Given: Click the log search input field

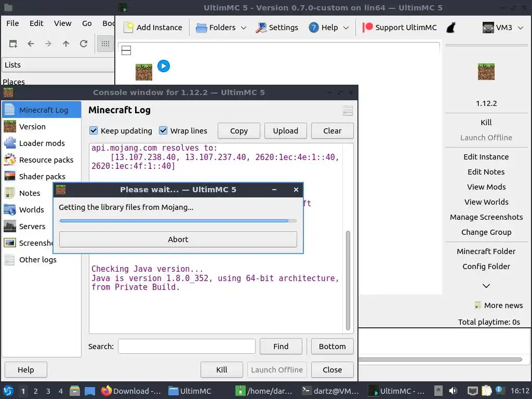Looking at the screenshot, I should (x=187, y=347).
